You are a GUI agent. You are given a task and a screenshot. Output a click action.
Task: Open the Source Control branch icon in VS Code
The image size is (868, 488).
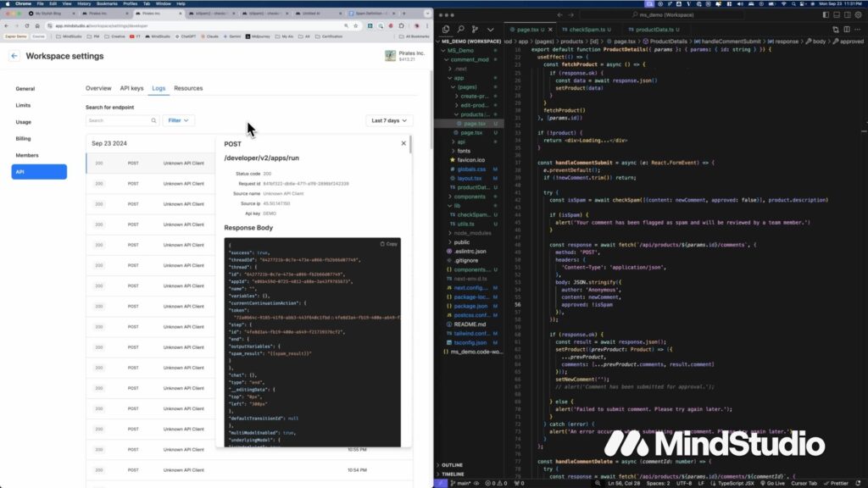[x=475, y=28]
